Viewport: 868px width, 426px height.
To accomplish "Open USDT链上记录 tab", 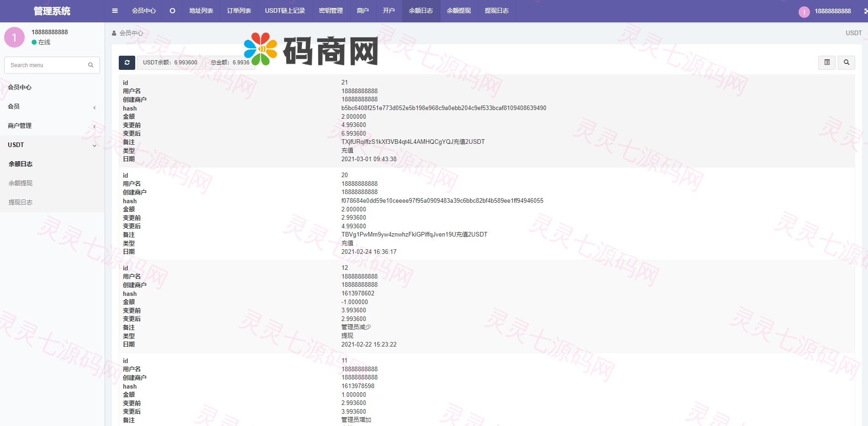I will click(x=285, y=11).
